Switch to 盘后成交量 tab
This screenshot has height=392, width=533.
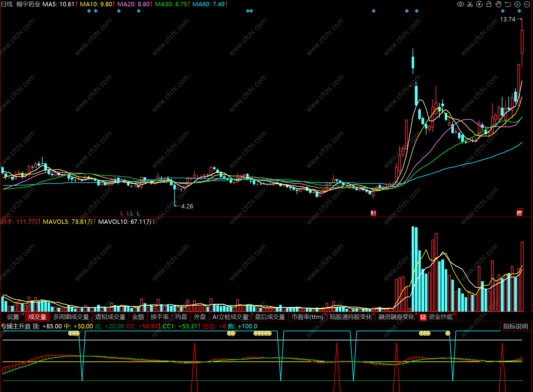[x=270, y=317]
